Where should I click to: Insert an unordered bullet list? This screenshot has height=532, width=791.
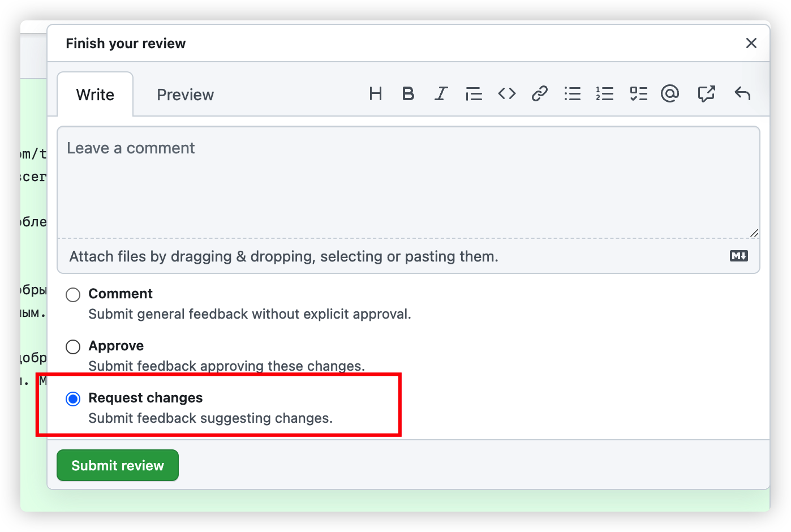[572, 94]
